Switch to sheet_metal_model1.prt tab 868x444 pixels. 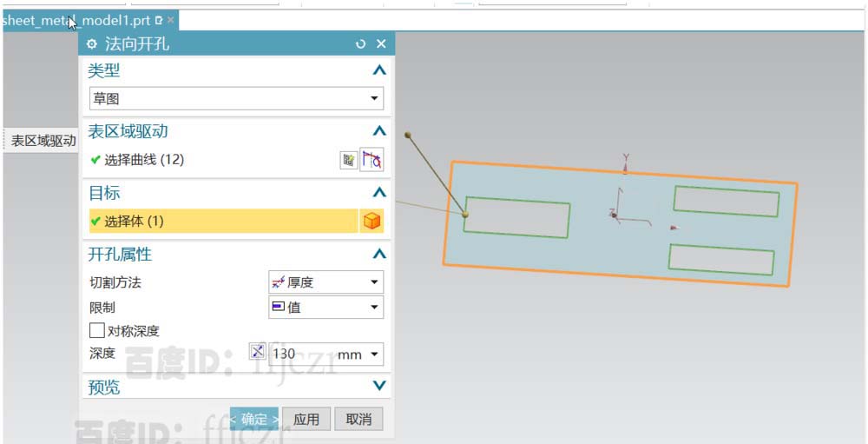pyautogui.click(x=76, y=21)
